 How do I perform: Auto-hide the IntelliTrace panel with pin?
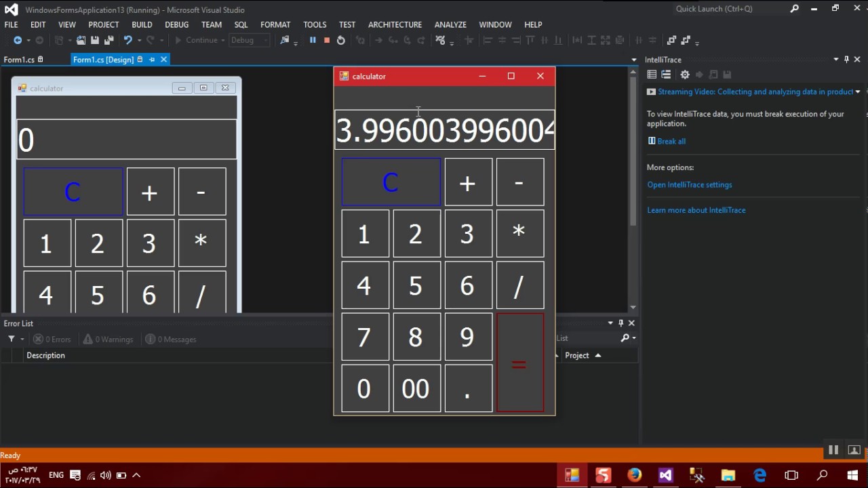pos(846,60)
